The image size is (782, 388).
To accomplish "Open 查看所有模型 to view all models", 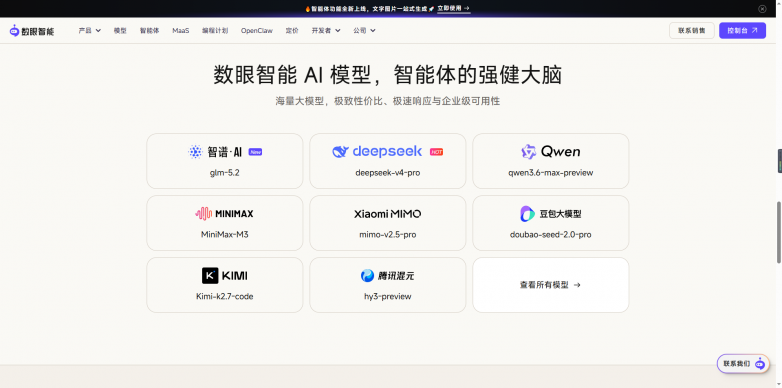I will pos(551,285).
